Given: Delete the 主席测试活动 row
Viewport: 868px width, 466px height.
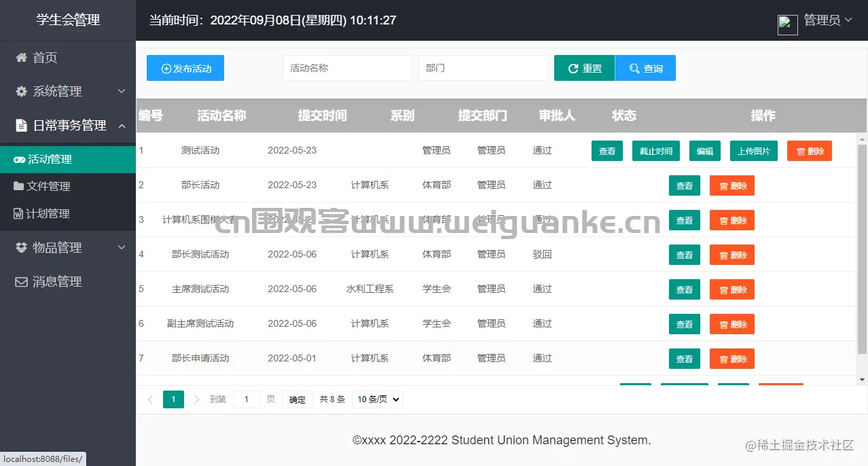Looking at the screenshot, I should (x=732, y=289).
